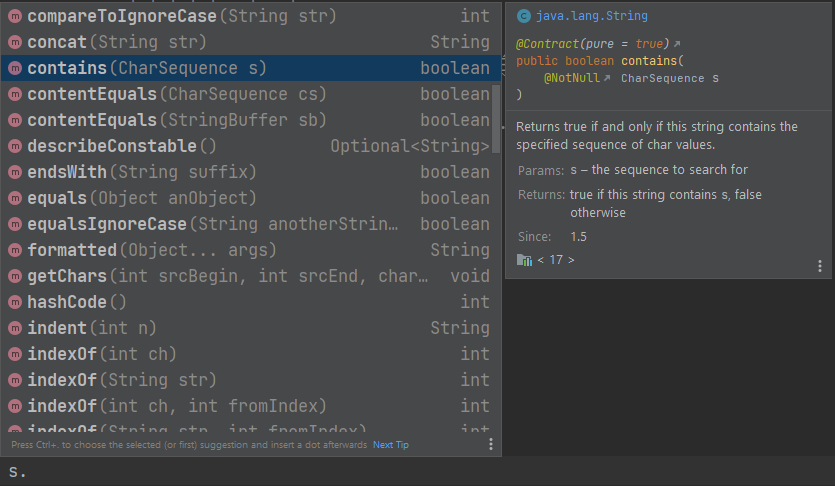Screen dimensions: 835x486
Task: Choose describeConstable() completion
Action: coord(250,146)
